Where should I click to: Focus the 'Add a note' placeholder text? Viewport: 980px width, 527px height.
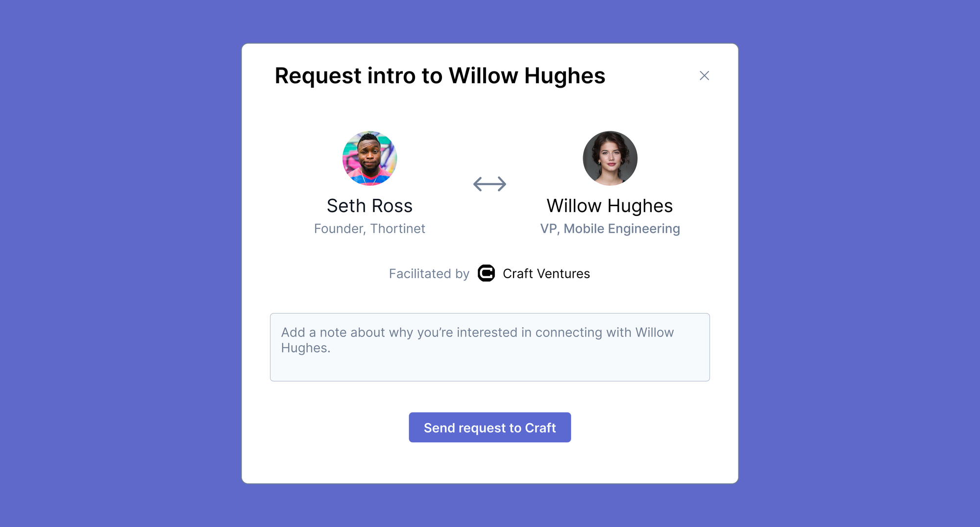tap(477, 340)
